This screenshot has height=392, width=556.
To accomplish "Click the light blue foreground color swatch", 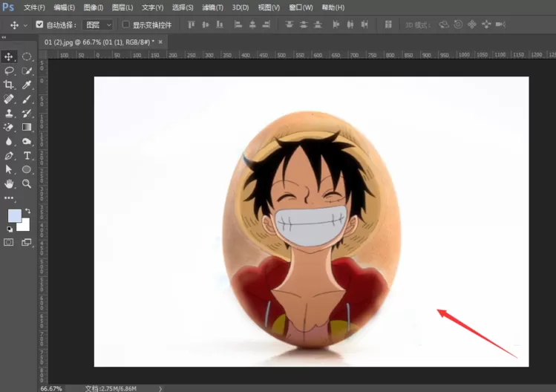I will (15, 216).
